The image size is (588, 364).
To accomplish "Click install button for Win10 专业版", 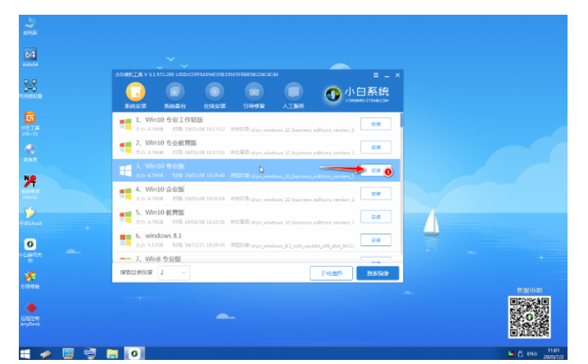I will point(376,170).
